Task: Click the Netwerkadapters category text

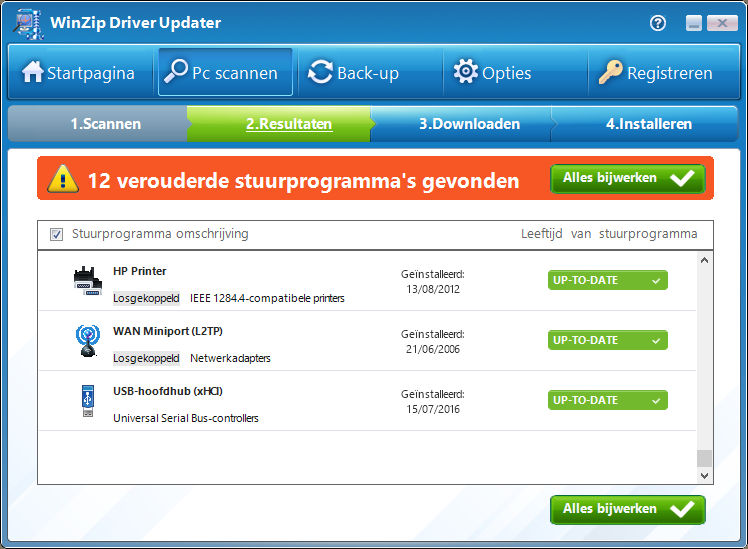Action: coord(230,359)
